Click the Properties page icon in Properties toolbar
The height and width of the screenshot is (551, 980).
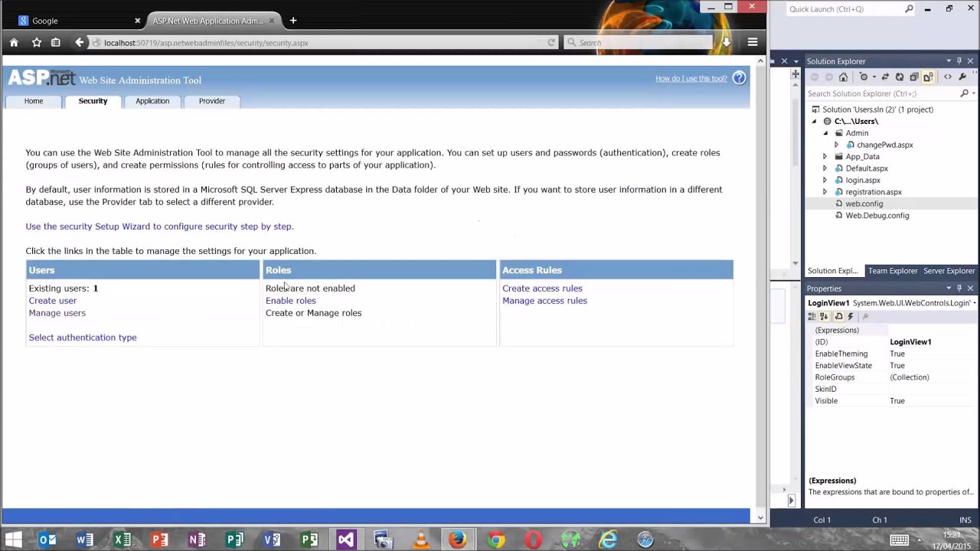838,317
